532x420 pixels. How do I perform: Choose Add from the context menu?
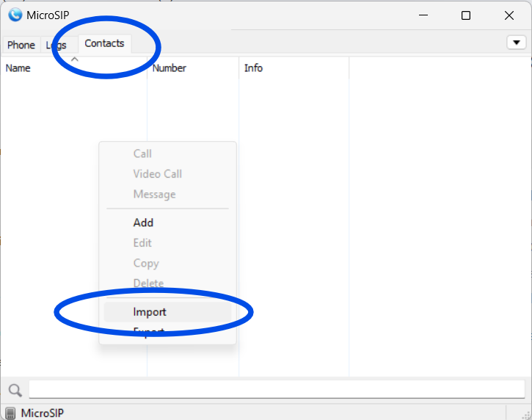(167, 222)
